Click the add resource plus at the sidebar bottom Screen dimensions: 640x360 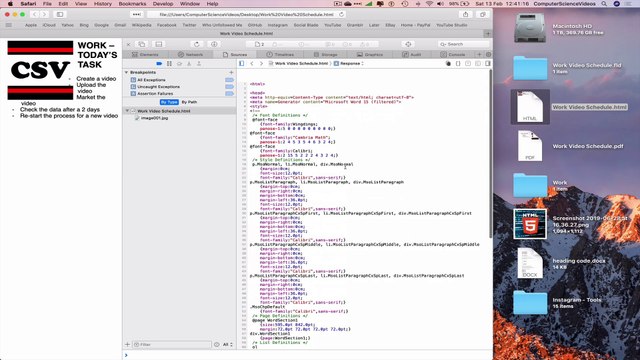tap(127, 344)
